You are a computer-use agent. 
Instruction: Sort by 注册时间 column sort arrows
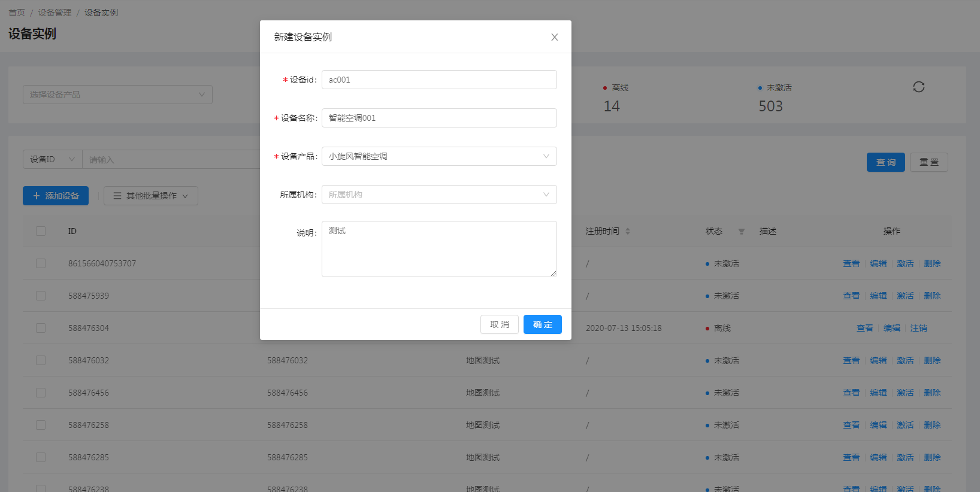click(x=628, y=232)
